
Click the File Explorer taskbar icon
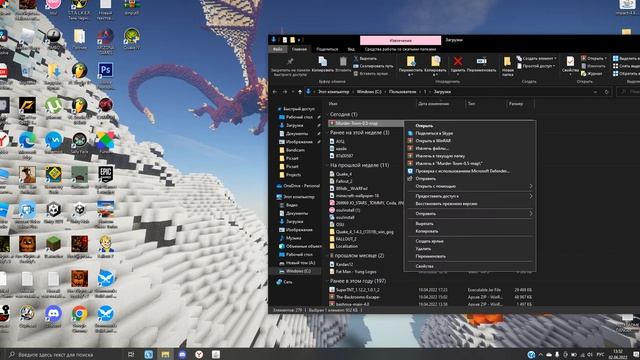pyautogui.click(x=165, y=355)
